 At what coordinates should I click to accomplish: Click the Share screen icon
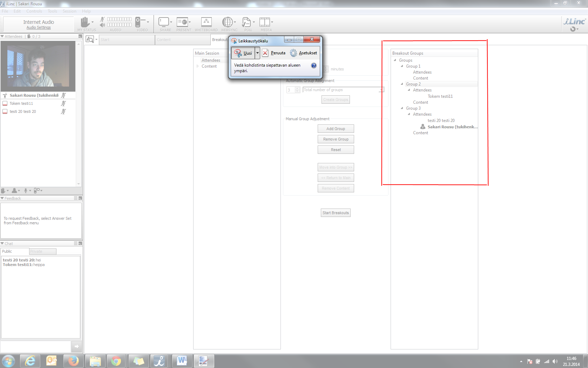point(164,22)
